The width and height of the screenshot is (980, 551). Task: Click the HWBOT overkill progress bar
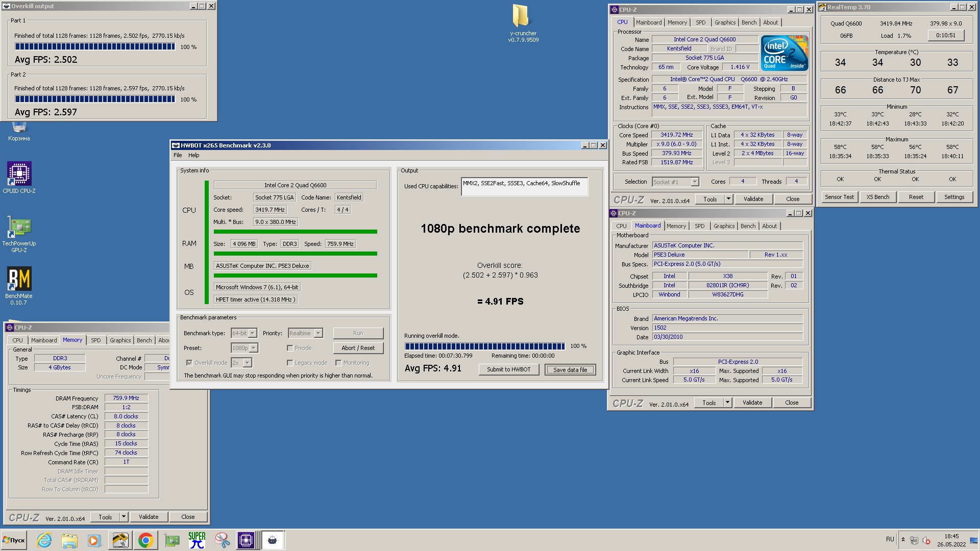pyautogui.click(x=484, y=346)
